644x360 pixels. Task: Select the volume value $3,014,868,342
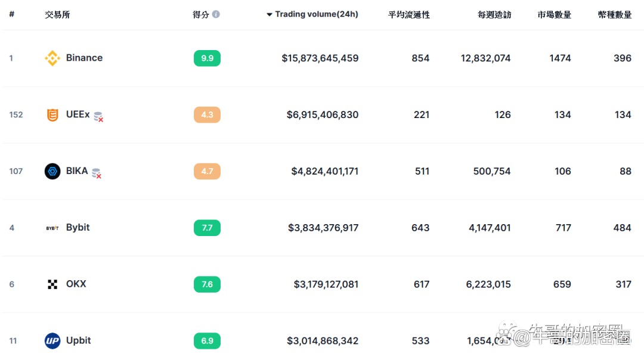[323, 341]
